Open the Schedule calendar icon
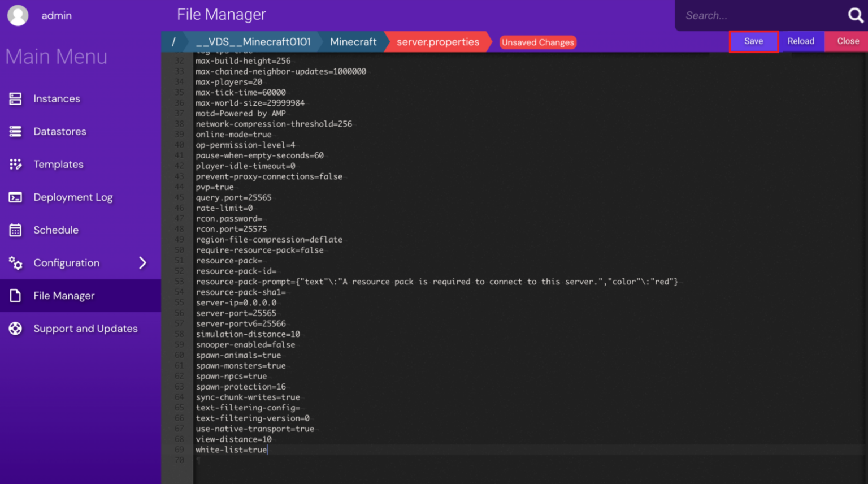The image size is (868, 484). pos(15,230)
